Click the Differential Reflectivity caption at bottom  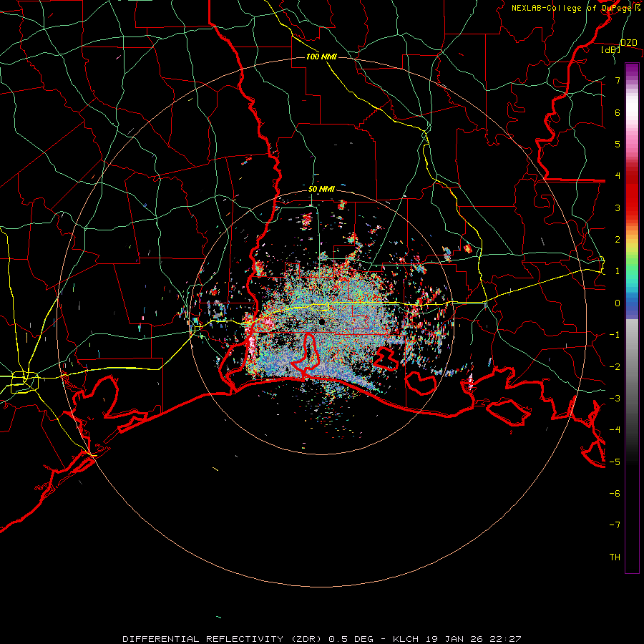[x=321, y=639]
